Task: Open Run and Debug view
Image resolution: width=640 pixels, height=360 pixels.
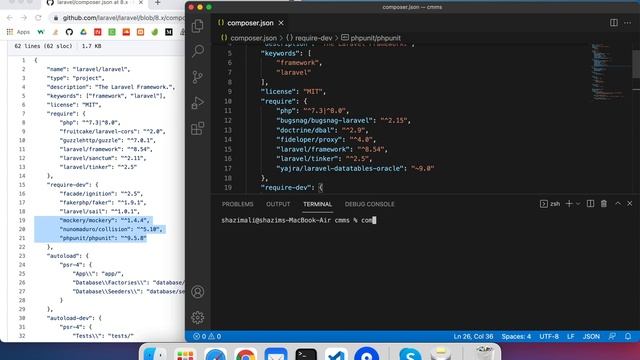Action: (198, 102)
